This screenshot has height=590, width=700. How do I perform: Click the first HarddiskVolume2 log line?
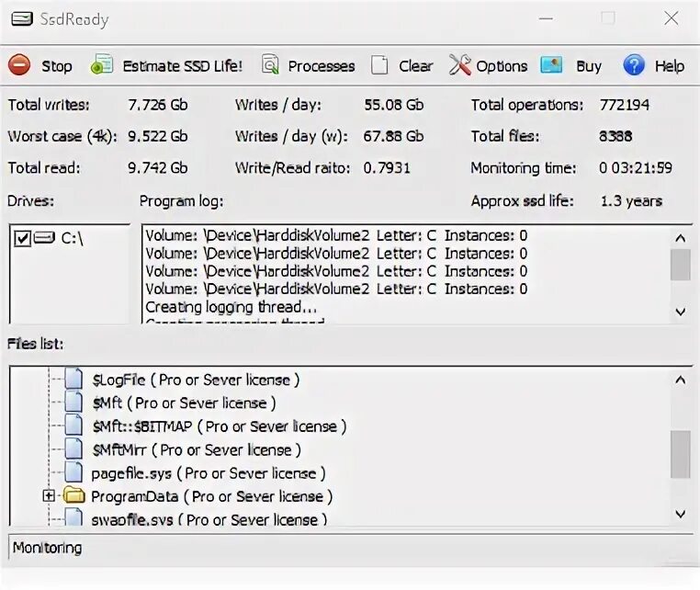point(336,235)
